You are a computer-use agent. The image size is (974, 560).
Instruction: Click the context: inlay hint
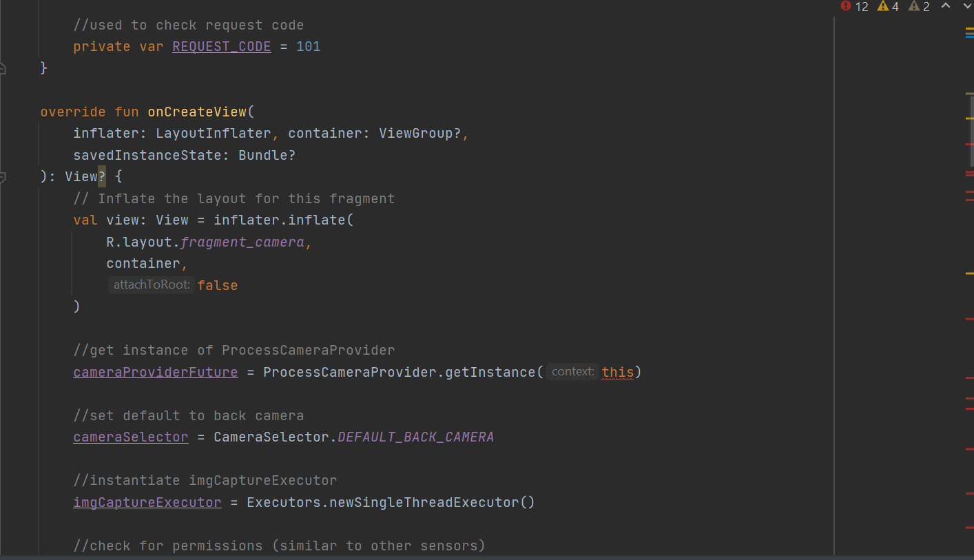pos(572,372)
